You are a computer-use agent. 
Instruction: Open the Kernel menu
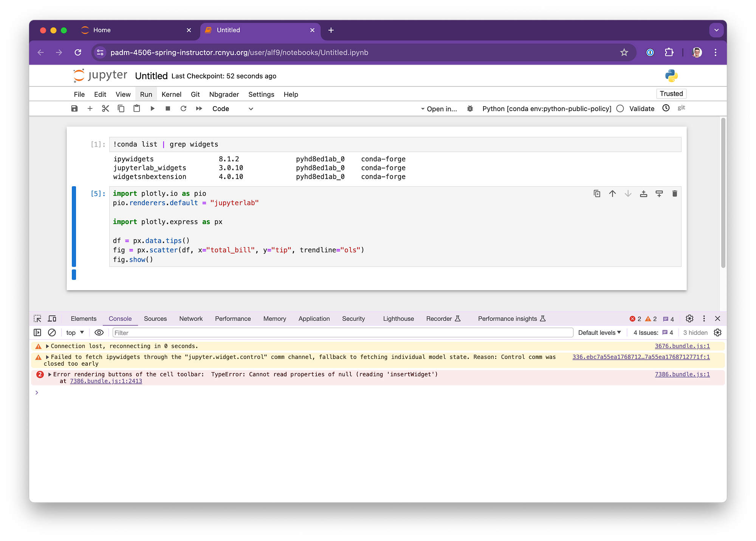tap(171, 94)
